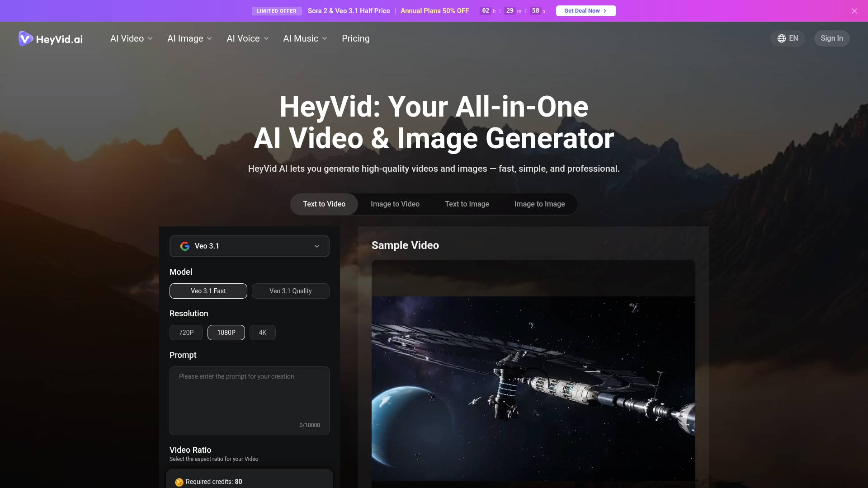Open the AI Voice menu
Viewport: 868px width, 488px height.
coord(248,38)
